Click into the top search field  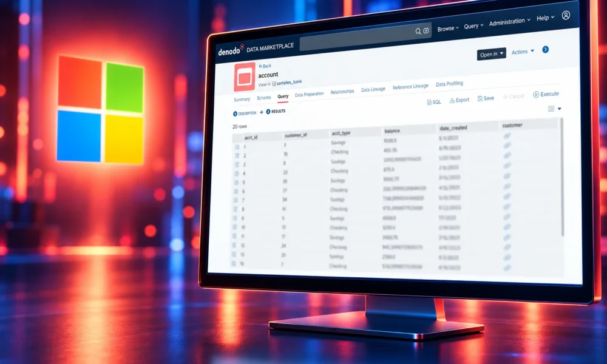365,38
